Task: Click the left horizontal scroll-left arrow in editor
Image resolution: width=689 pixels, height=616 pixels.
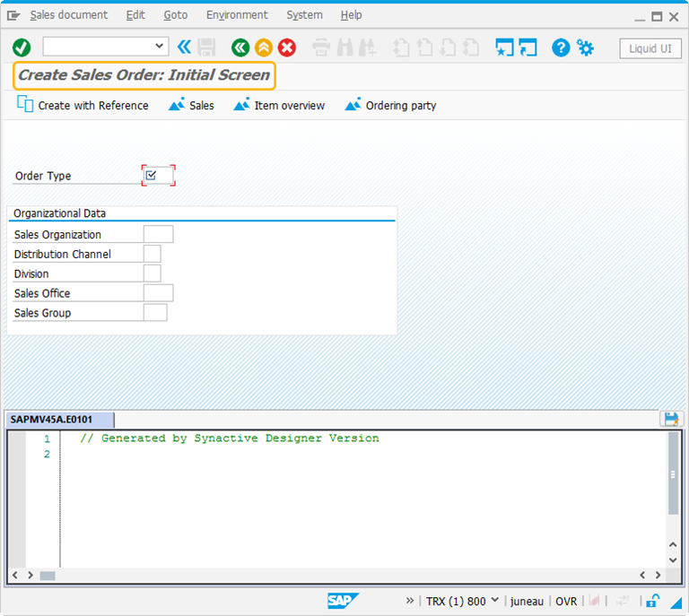Action: point(15,575)
